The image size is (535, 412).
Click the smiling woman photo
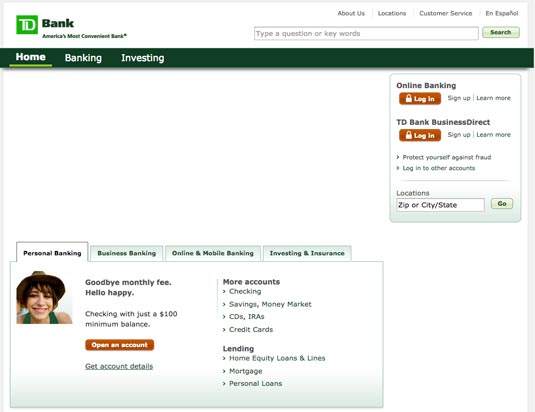pos(44,297)
